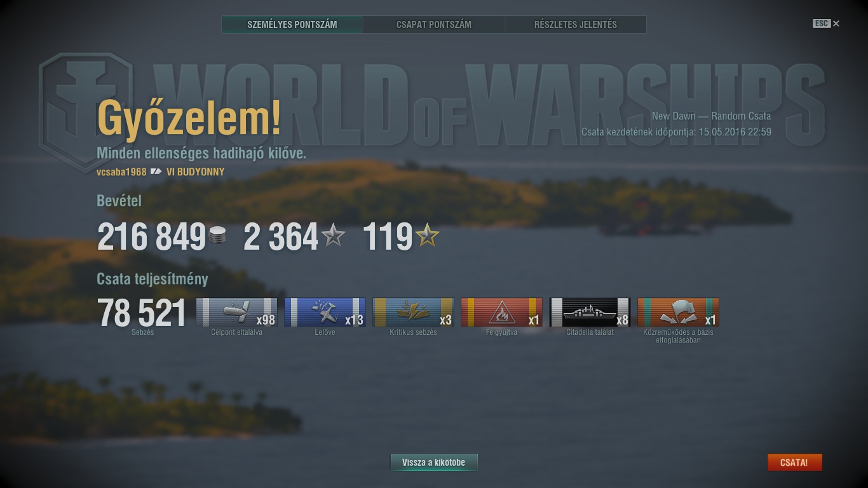Click the 78 521 damage total
The height and width of the screenshot is (488, 868).
point(142,313)
